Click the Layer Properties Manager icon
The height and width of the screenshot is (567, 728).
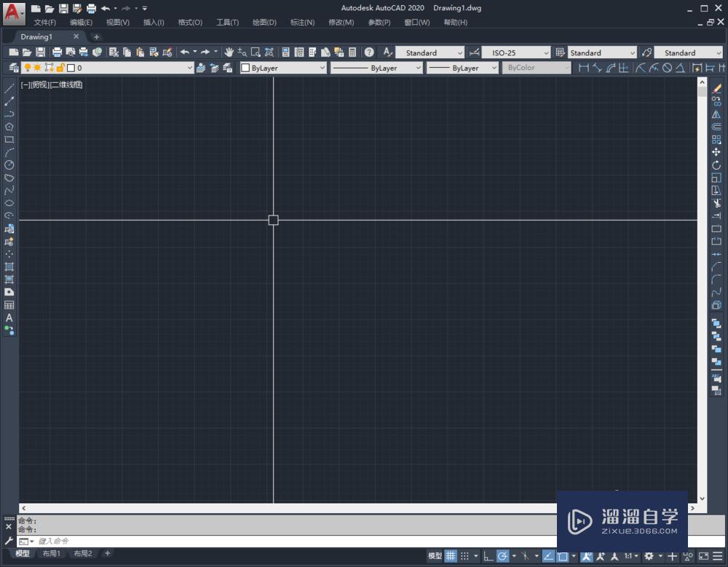point(13,67)
